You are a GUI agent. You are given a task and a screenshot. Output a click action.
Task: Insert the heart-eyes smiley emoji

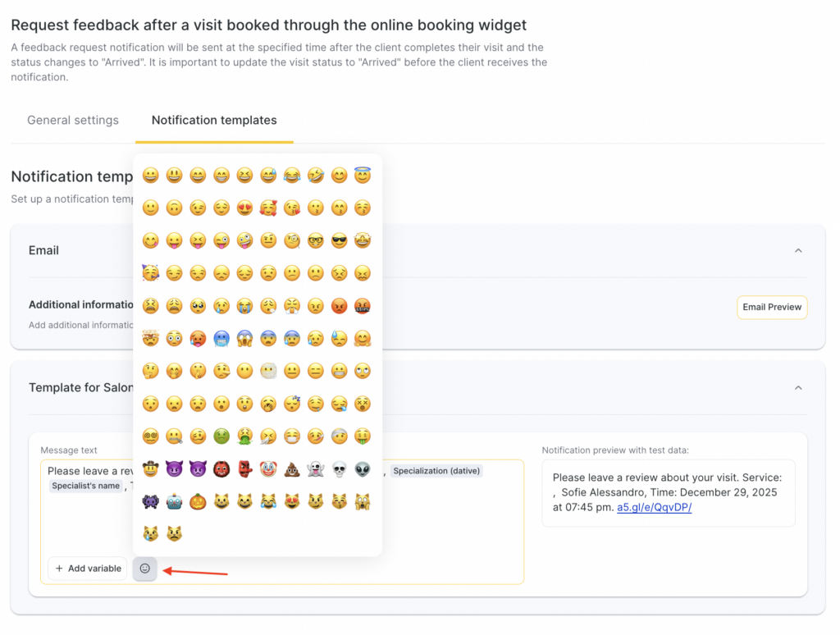244,208
